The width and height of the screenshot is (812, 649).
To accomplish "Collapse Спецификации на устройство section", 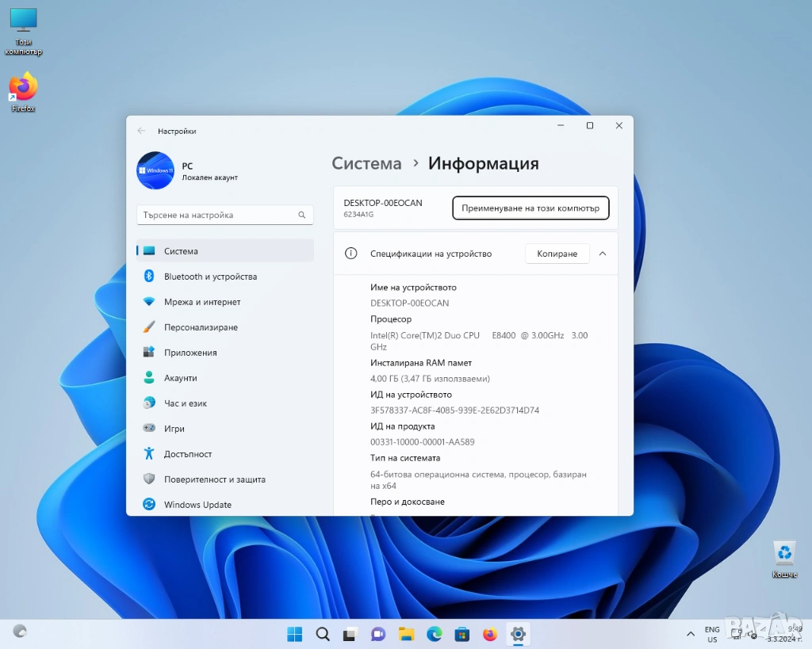I will [x=603, y=254].
